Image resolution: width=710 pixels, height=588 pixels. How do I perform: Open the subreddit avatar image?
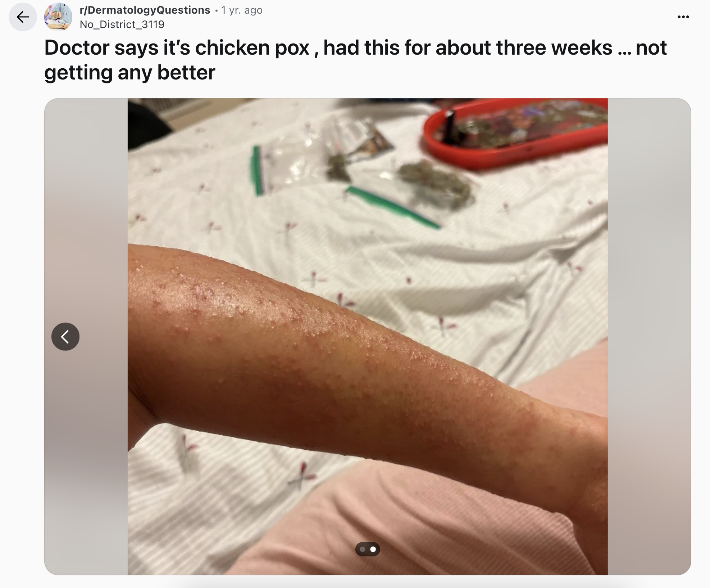[x=58, y=17]
